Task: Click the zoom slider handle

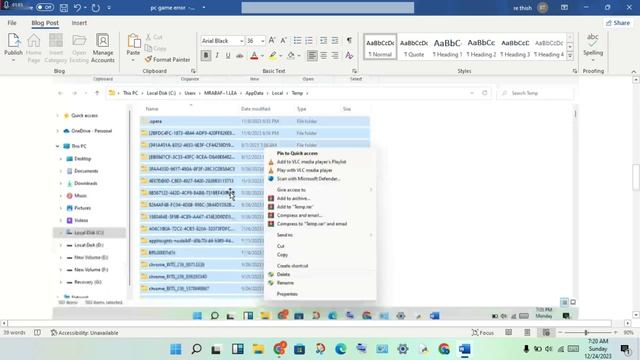Action: (586, 333)
